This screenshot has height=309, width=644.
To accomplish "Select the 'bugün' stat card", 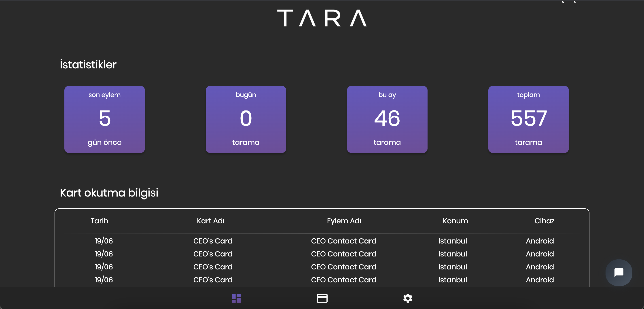I will (x=246, y=119).
